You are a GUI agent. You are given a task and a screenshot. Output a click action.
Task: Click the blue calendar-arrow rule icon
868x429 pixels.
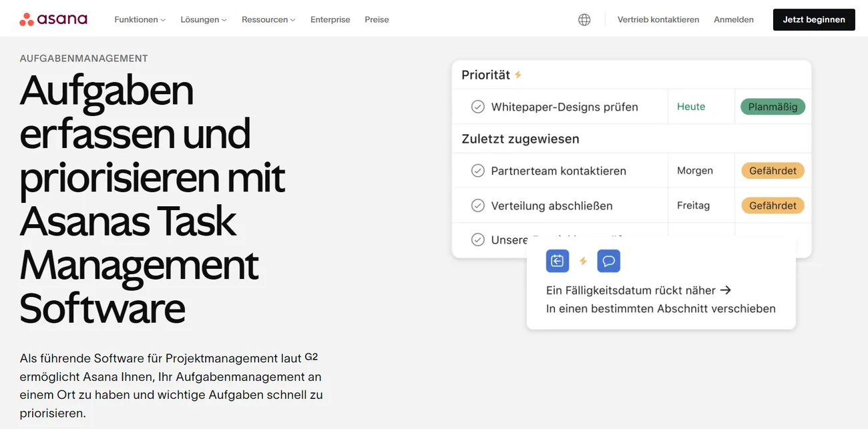[558, 261]
